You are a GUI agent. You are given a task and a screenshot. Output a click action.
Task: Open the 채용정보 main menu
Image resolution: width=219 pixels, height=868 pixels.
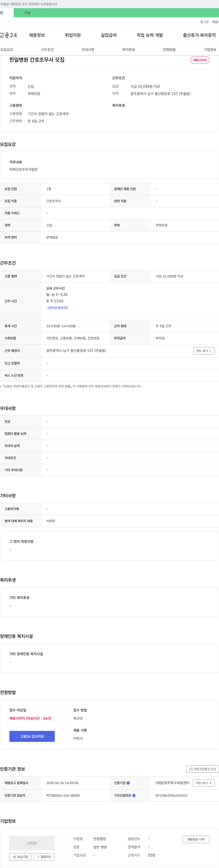pyautogui.click(x=37, y=35)
